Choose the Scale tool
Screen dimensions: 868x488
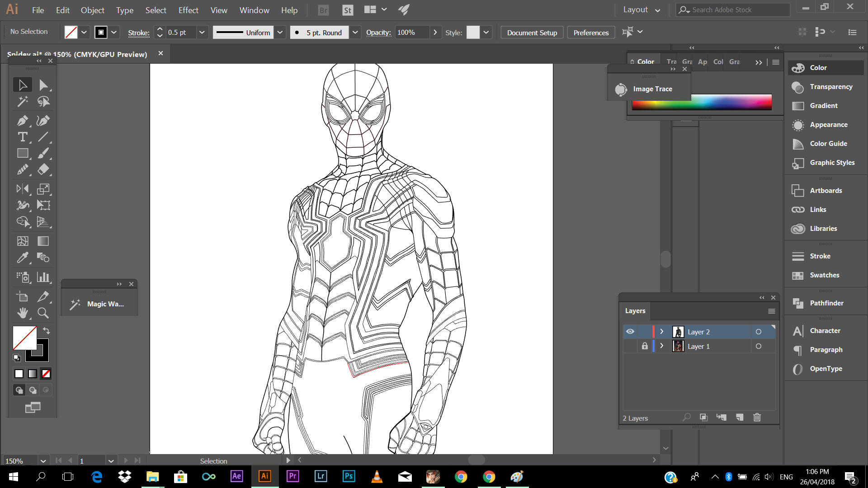point(43,189)
